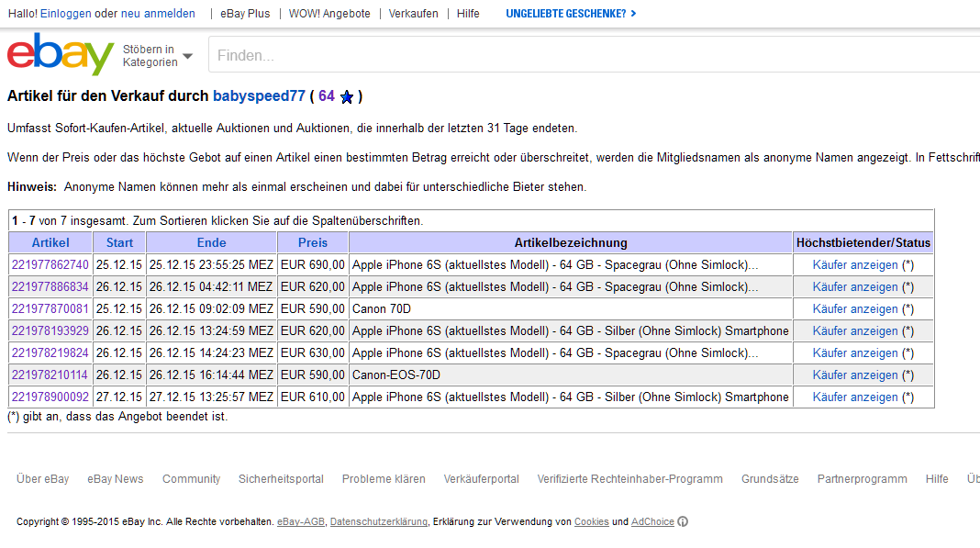Click the neu anmelden link

click(158, 14)
